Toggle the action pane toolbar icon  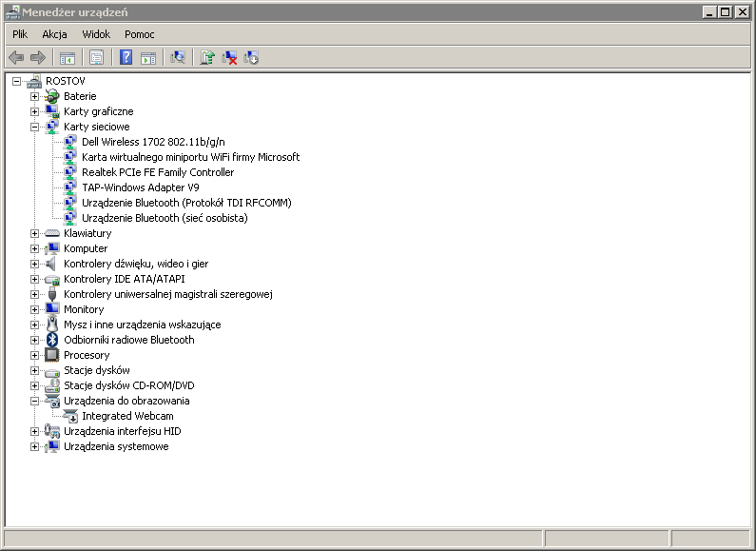coord(148,58)
